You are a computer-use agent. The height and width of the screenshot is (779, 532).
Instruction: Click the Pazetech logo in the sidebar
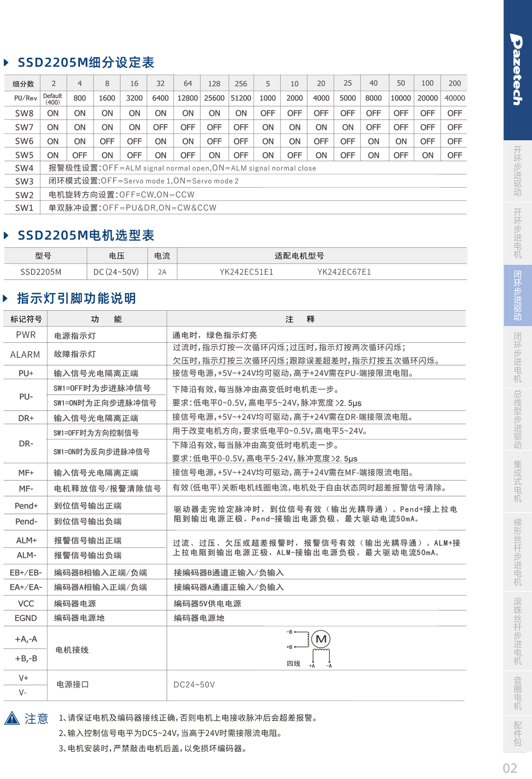pyautogui.click(x=517, y=70)
